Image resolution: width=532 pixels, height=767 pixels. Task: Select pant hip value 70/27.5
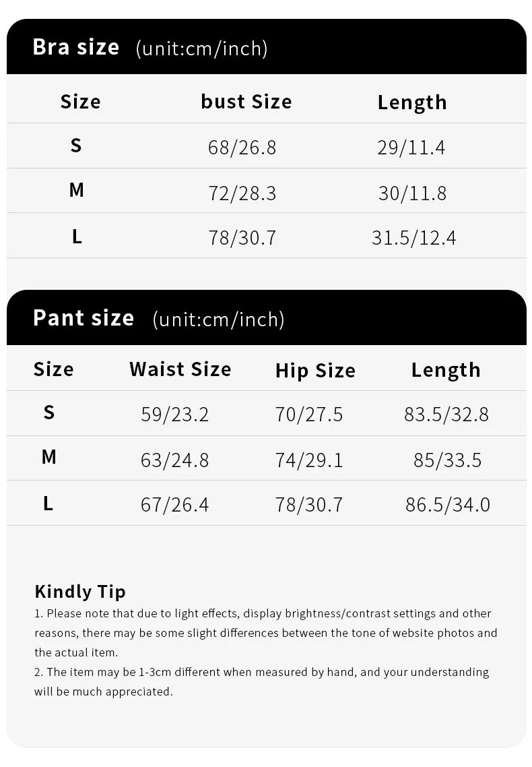[309, 415]
